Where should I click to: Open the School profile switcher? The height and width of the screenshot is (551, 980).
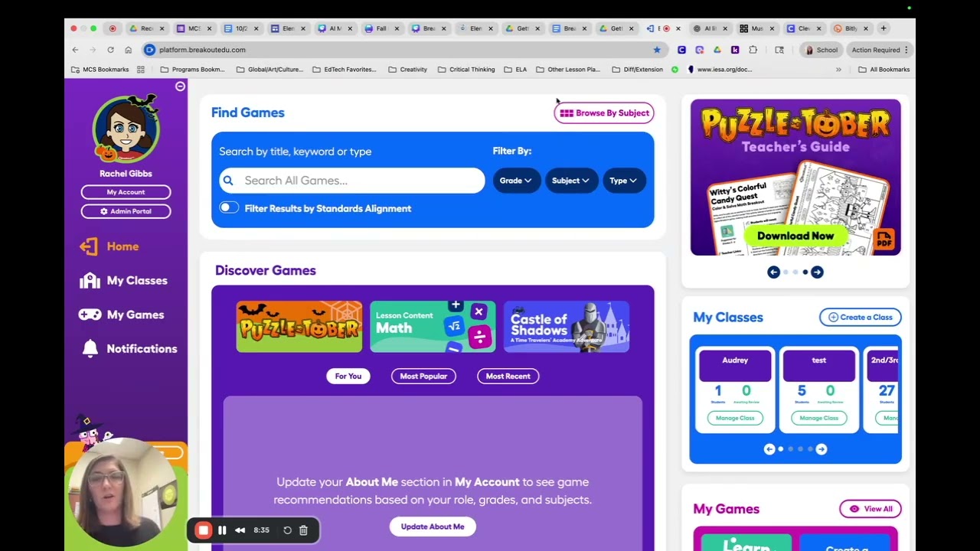(821, 50)
